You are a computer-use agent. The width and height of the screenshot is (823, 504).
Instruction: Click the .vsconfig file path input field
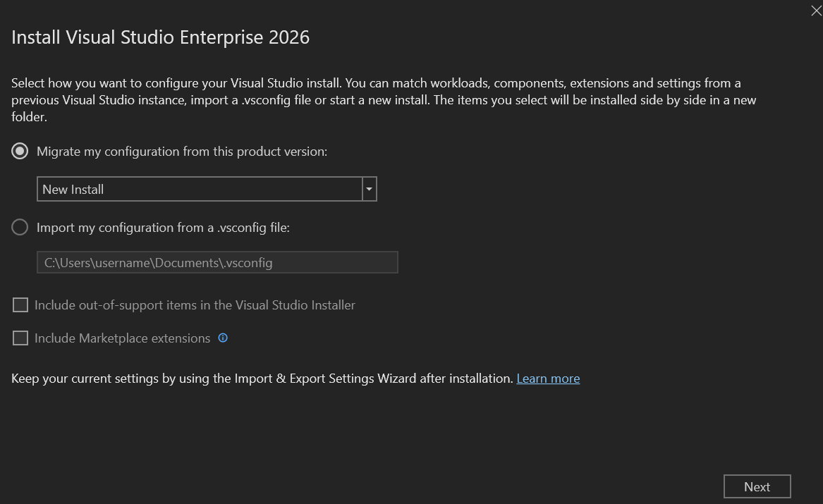pos(217,262)
